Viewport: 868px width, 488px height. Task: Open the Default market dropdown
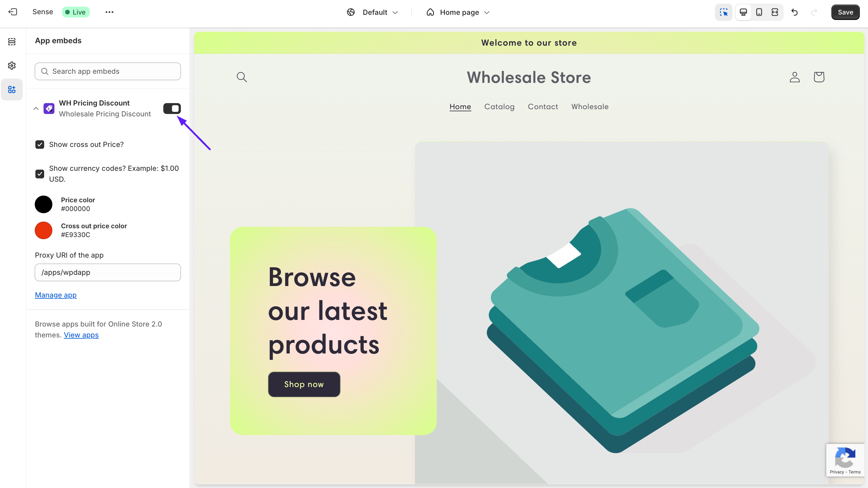373,12
